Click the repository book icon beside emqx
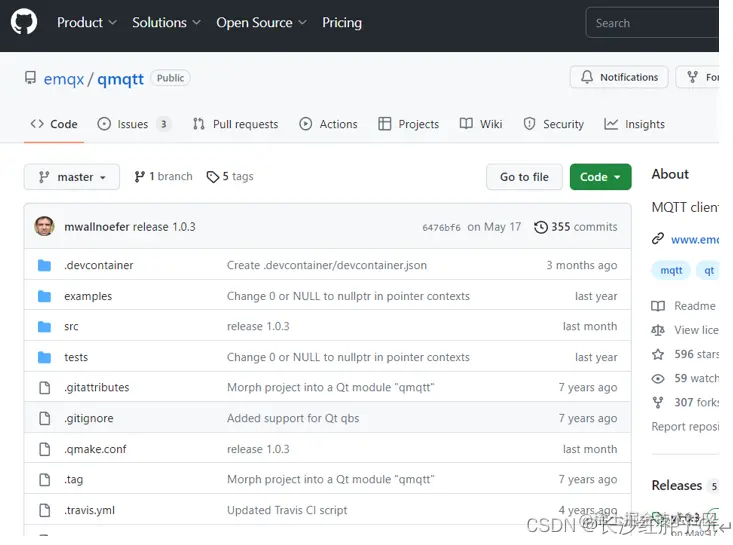 click(30, 78)
